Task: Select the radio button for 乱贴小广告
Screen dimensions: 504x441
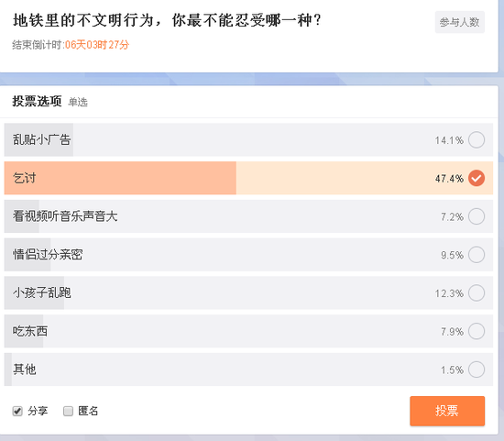Action: (477, 140)
